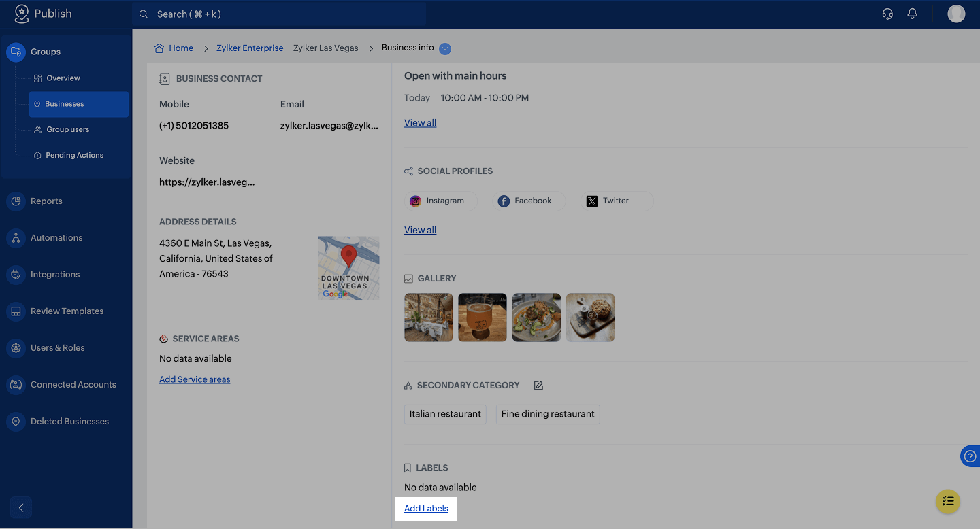Click the Fine dining restaurant tag

(548, 414)
